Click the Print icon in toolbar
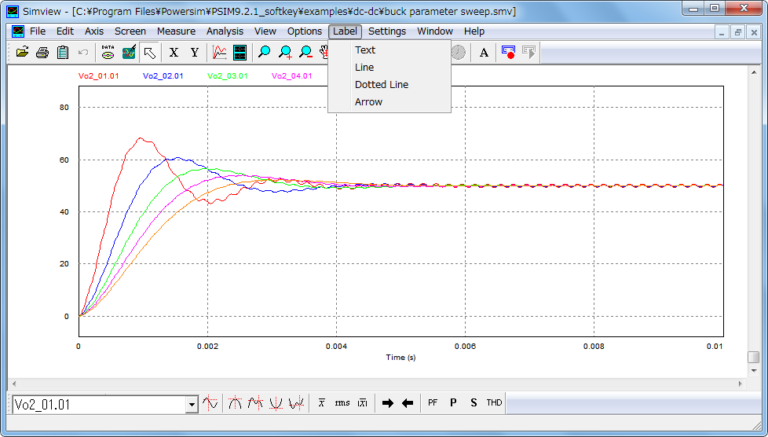Screen dimensions: 768x437 42,52
